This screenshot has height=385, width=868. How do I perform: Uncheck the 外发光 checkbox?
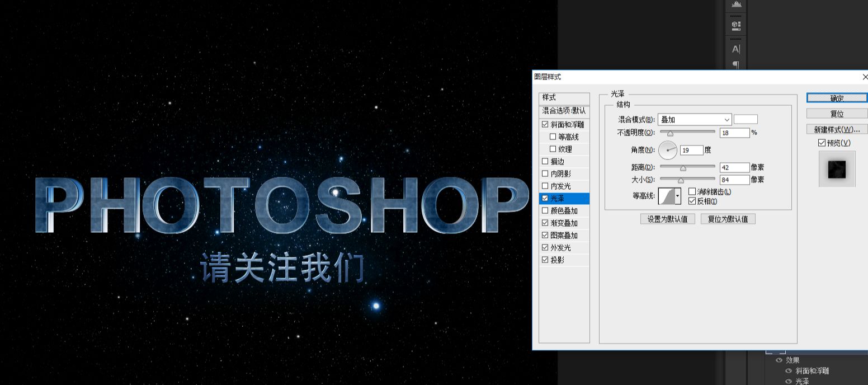(545, 248)
